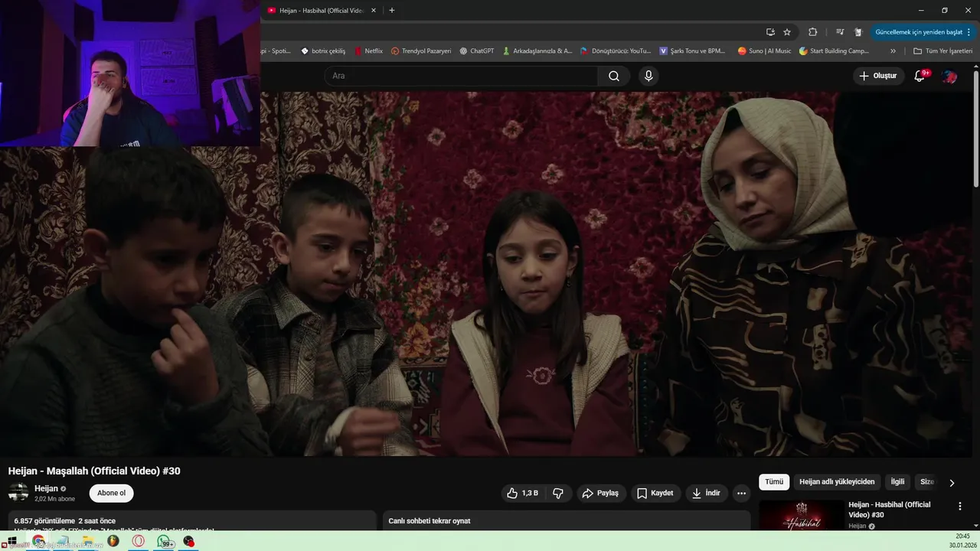Focus the Ara search input field

462,76
